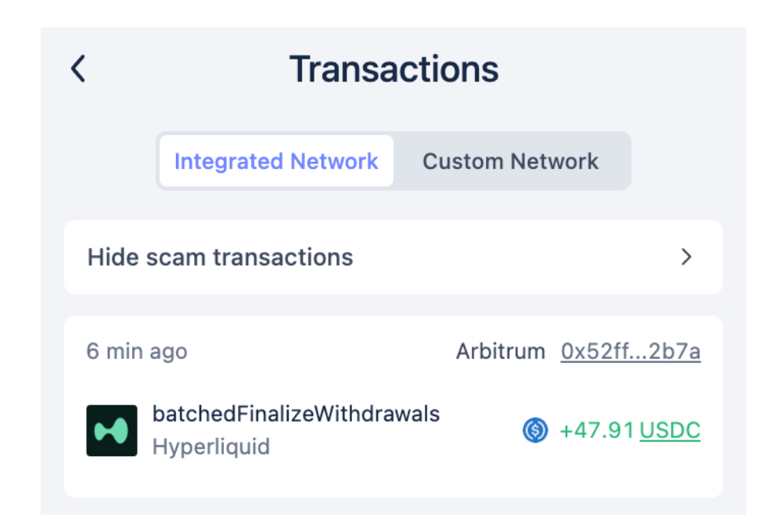Click the underlined USDC token link

click(670, 430)
